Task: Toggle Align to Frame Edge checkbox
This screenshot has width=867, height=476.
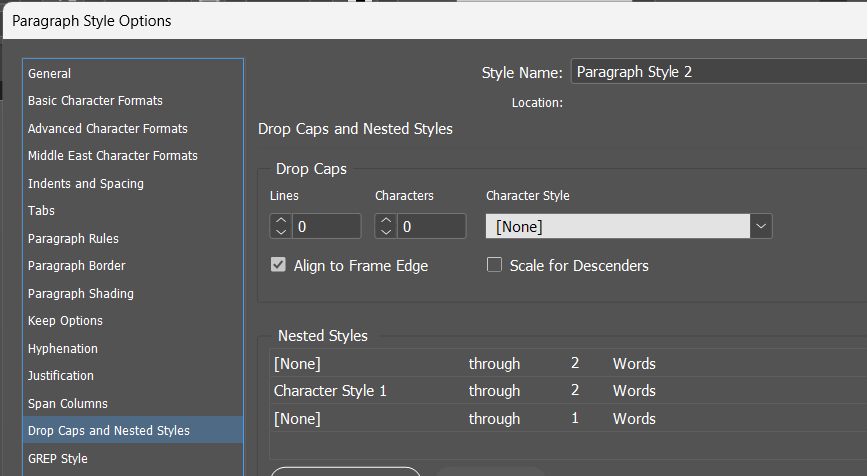Action: pos(279,266)
